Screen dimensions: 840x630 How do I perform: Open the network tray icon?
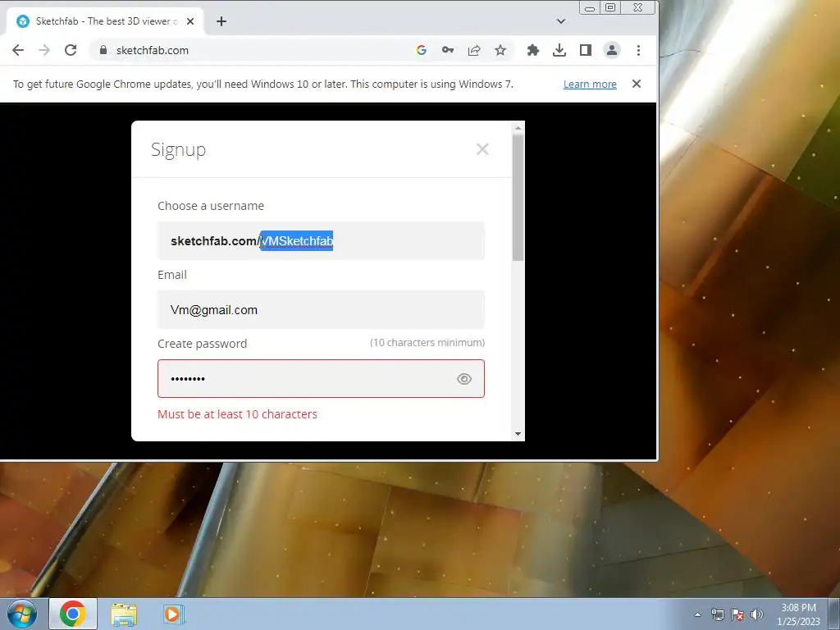(717, 614)
